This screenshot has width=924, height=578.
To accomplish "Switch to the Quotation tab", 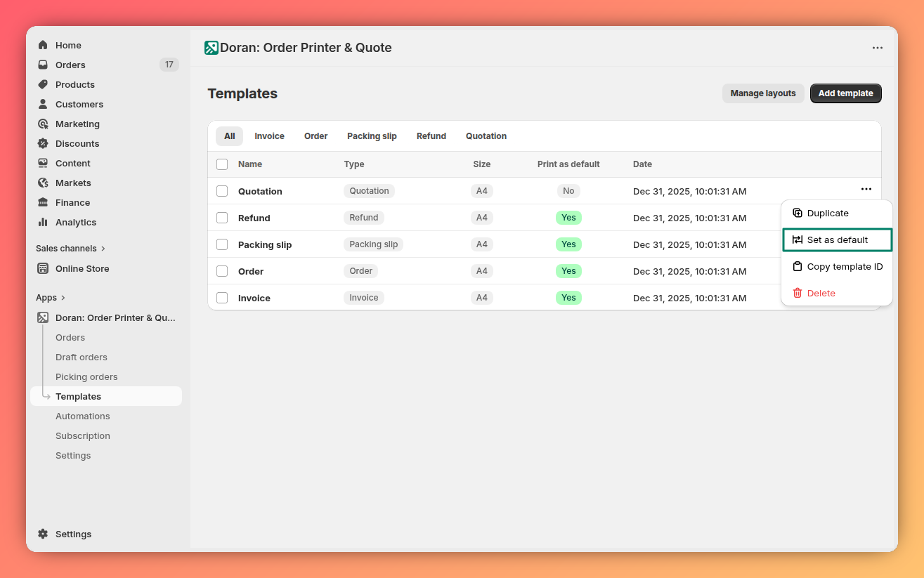I will [x=486, y=136].
